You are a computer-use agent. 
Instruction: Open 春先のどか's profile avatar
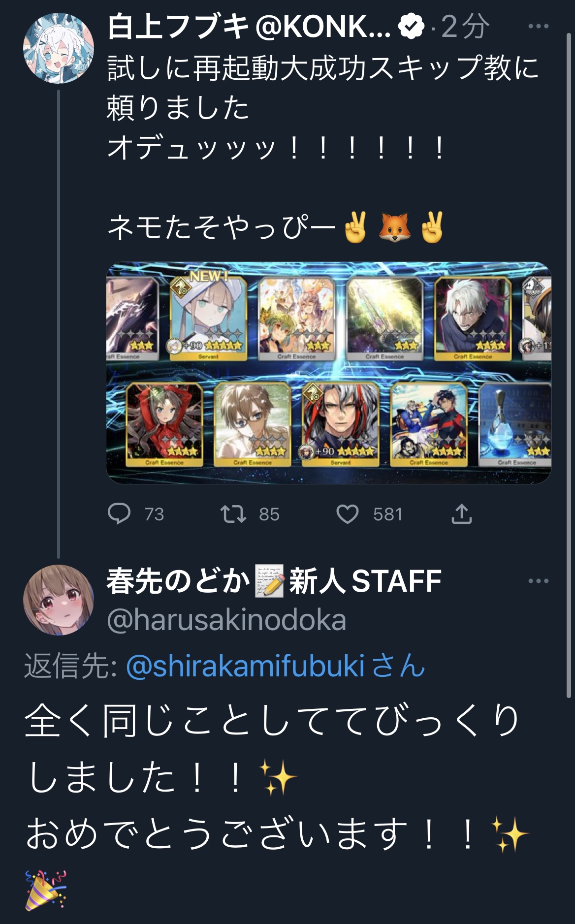coord(59,600)
